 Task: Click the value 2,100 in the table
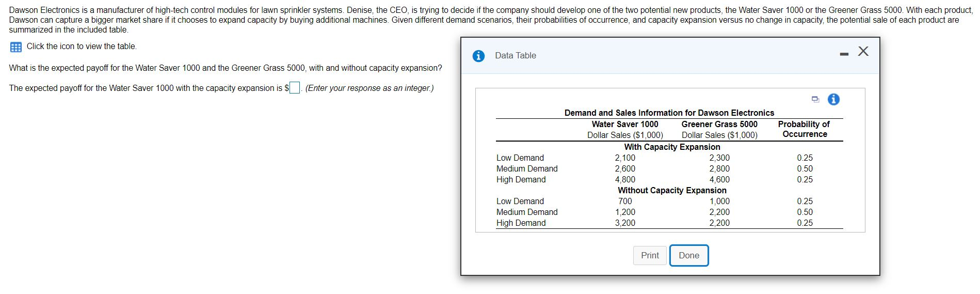click(x=625, y=158)
